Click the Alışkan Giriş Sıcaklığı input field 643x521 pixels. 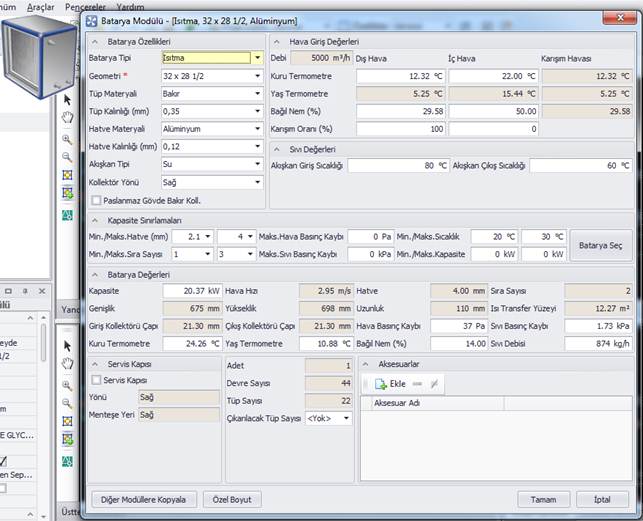[x=398, y=165]
